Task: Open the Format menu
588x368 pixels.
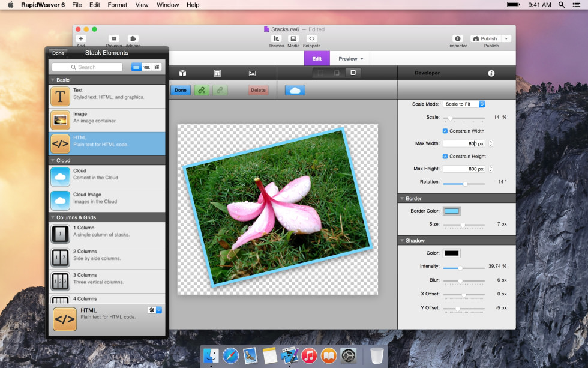Action: tap(118, 5)
